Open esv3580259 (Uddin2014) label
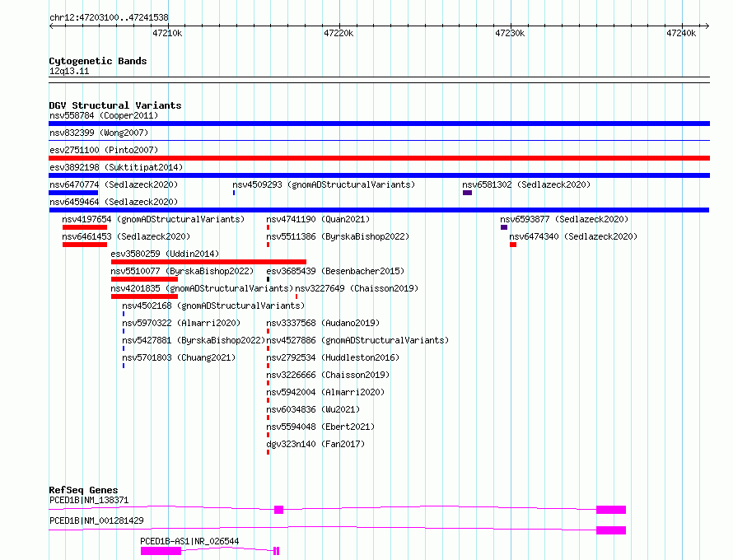The height and width of the screenshot is (560, 733). coord(165,254)
